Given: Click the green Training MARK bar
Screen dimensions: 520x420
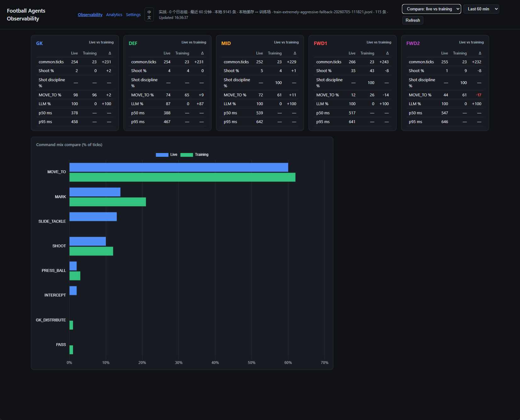Looking at the screenshot, I should coord(108,202).
